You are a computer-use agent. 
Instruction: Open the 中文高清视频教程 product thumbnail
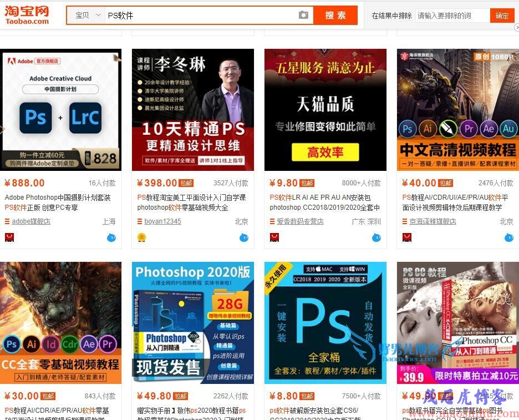pos(458,110)
